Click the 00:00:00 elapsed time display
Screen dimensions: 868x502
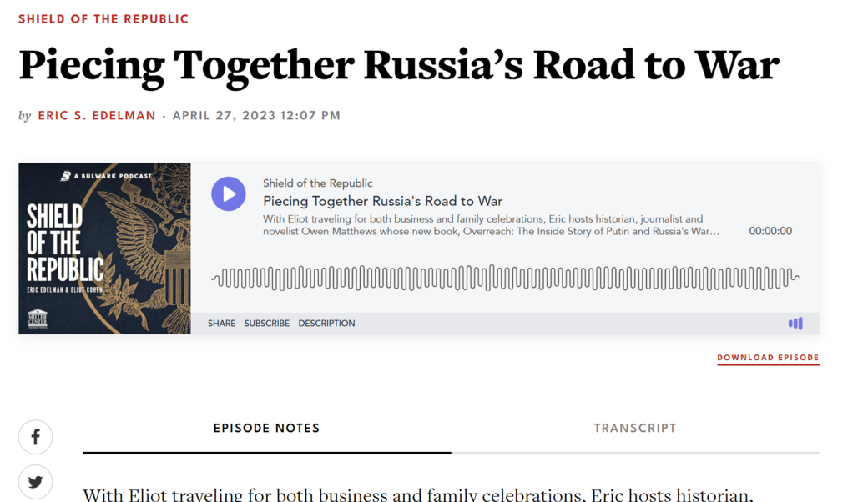(770, 231)
